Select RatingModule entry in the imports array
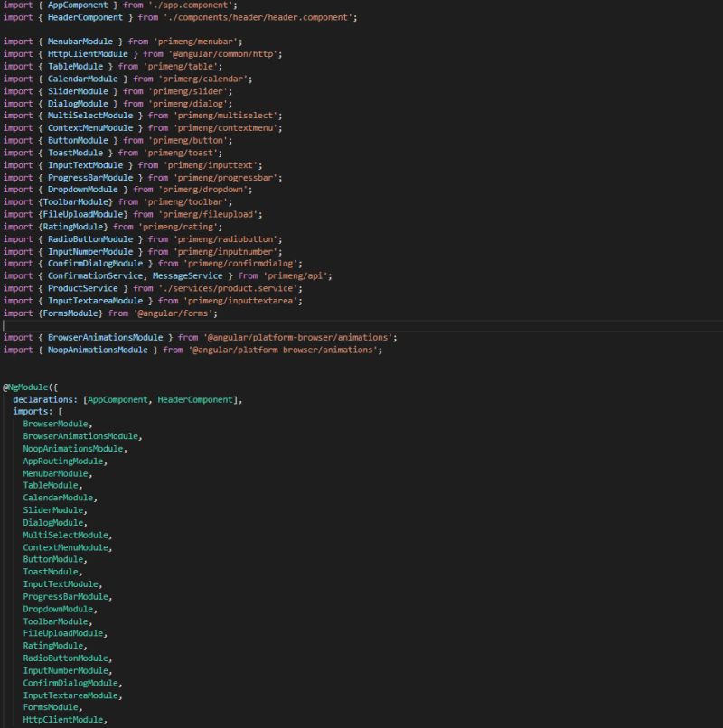The height and width of the screenshot is (728, 723). 52,646
